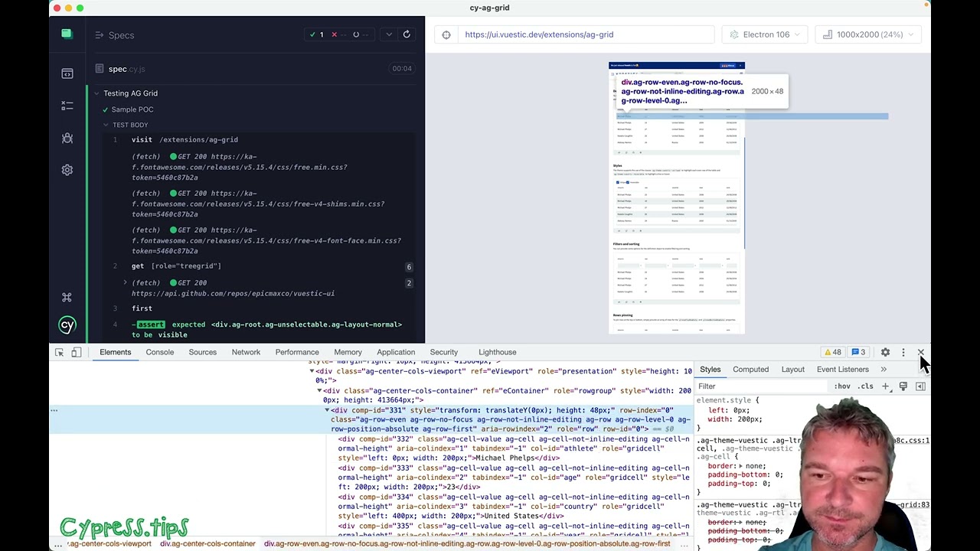Open DevTools three-dot customize menu
The height and width of the screenshot is (551, 980).
click(x=903, y=352)
